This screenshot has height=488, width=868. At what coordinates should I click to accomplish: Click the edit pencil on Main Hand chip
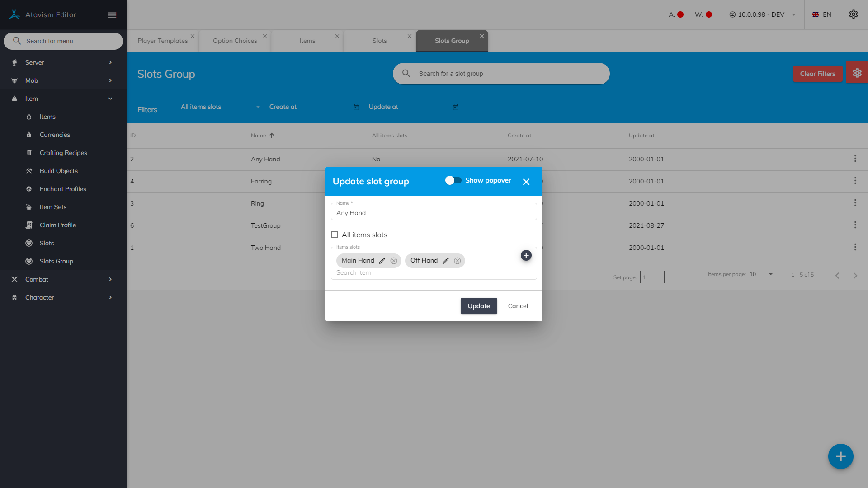[382, 261]
